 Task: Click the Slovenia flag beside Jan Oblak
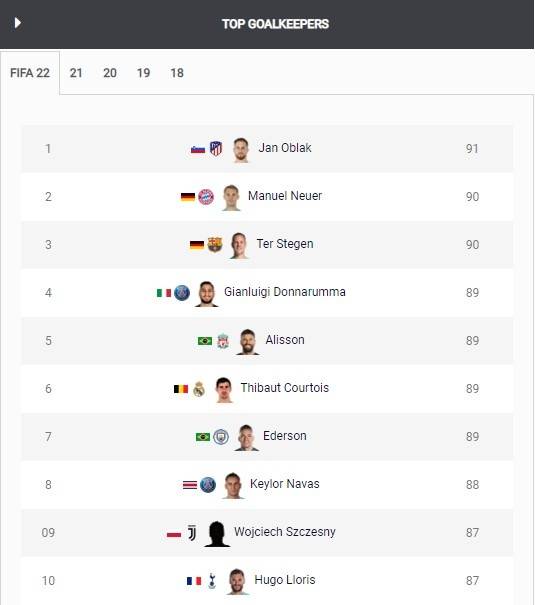pos(198,149)
